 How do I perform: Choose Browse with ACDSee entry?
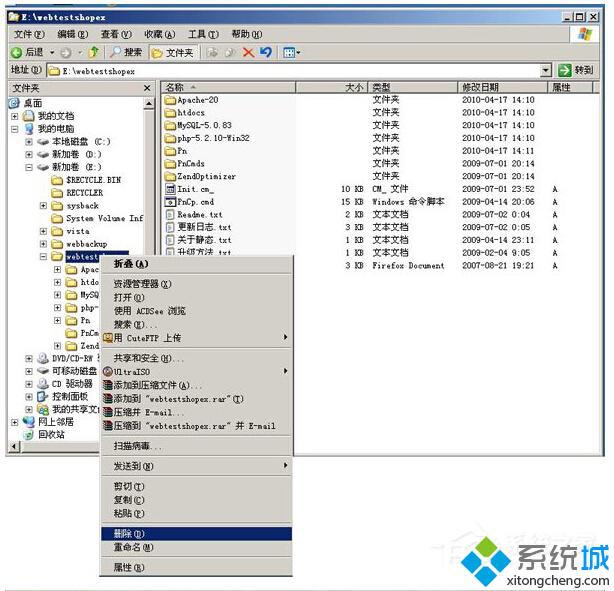197,311
